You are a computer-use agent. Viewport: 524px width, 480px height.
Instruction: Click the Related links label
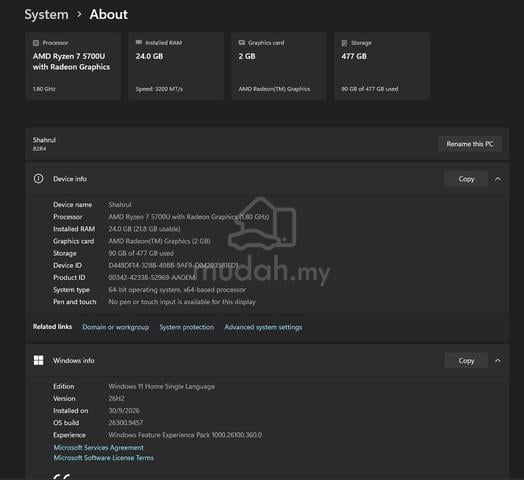point(52,327)
